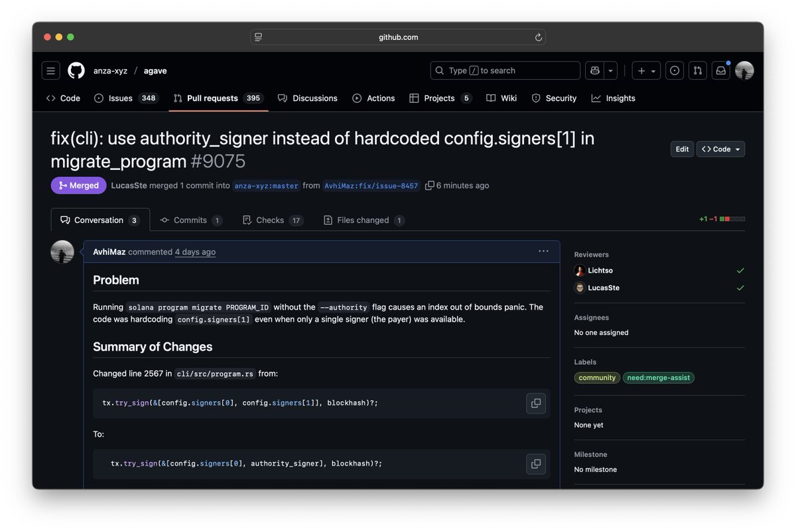Click the reader/site settings icon in address bar
The image size is (796, 532).
(x=258, y=37)
